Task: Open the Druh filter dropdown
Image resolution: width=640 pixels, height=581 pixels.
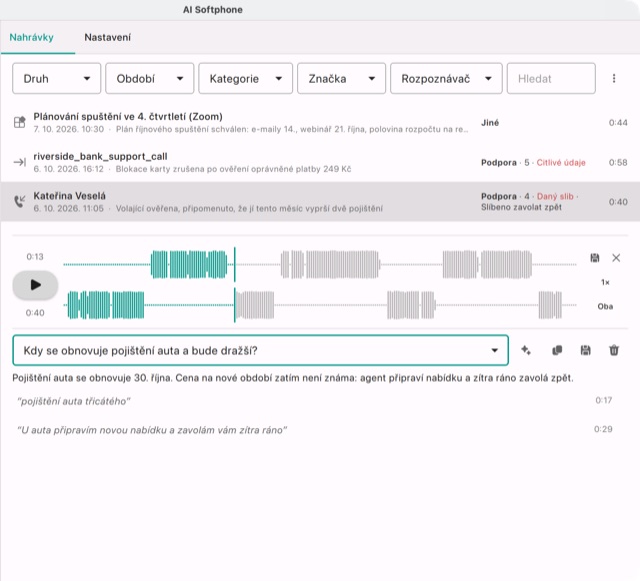Action: point(56,78)
